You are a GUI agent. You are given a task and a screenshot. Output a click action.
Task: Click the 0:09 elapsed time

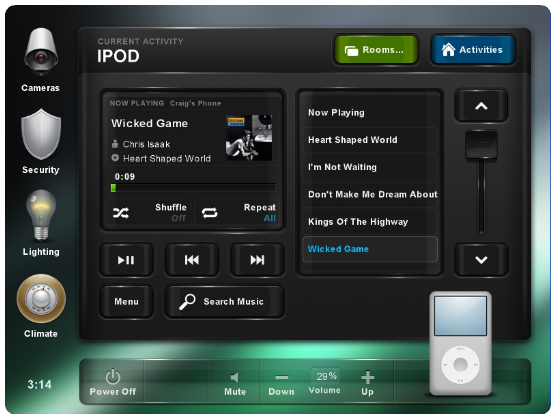pos(124,177)
